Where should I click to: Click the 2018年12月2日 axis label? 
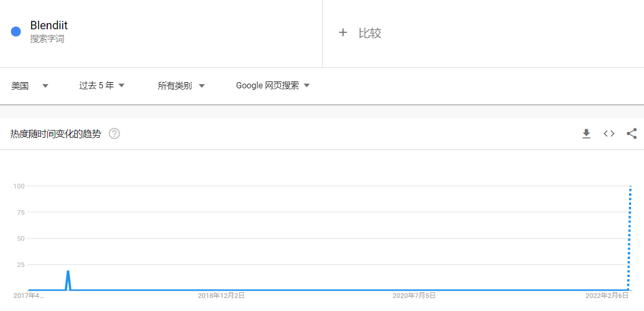point(221,295)
